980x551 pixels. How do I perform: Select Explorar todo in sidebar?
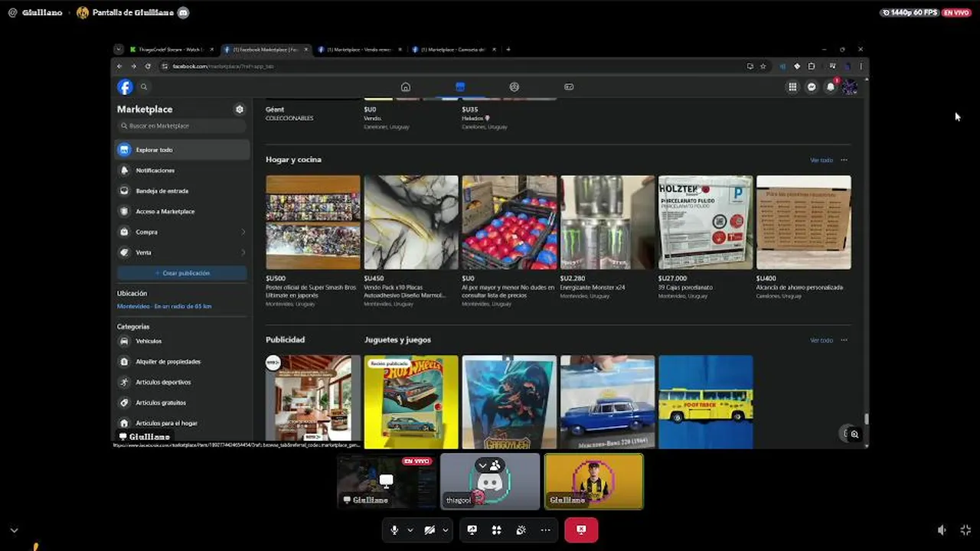point(182,150)
